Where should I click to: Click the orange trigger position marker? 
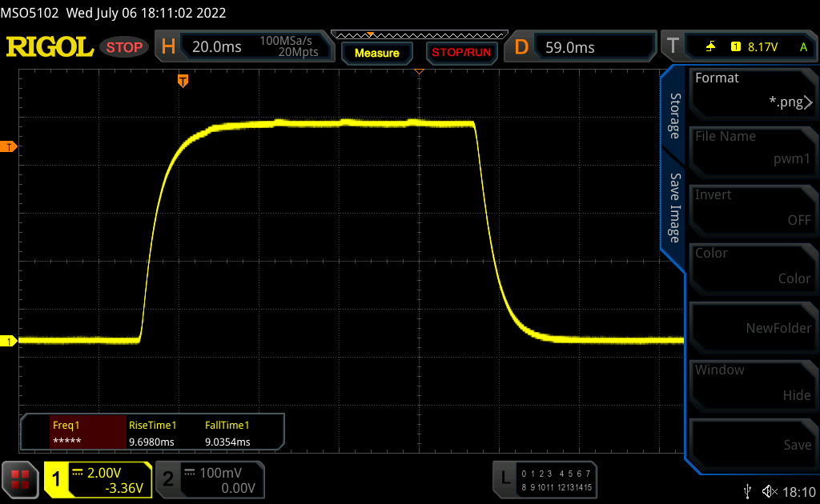(183, 81)
